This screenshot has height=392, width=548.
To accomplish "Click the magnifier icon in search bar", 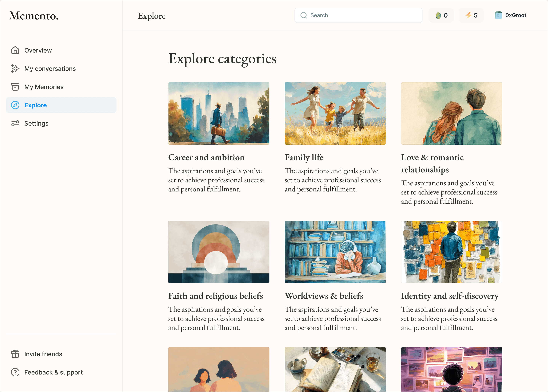I will click(x=303, y=15).
